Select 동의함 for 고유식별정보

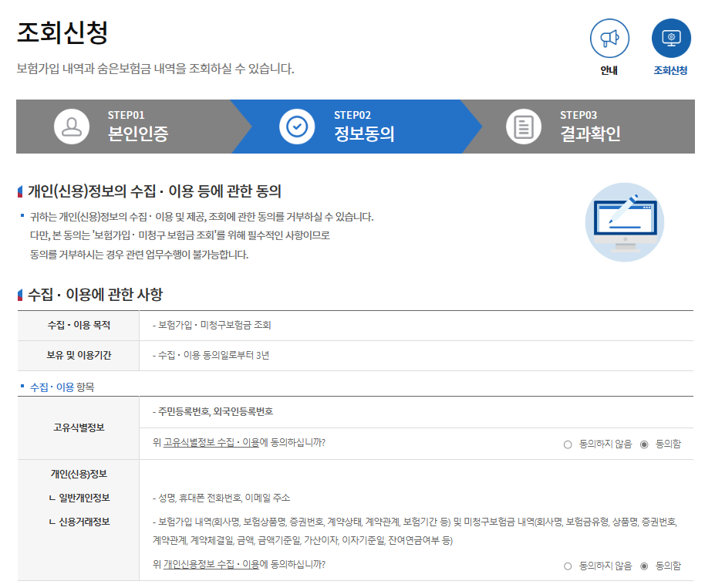tap(644, 444)
